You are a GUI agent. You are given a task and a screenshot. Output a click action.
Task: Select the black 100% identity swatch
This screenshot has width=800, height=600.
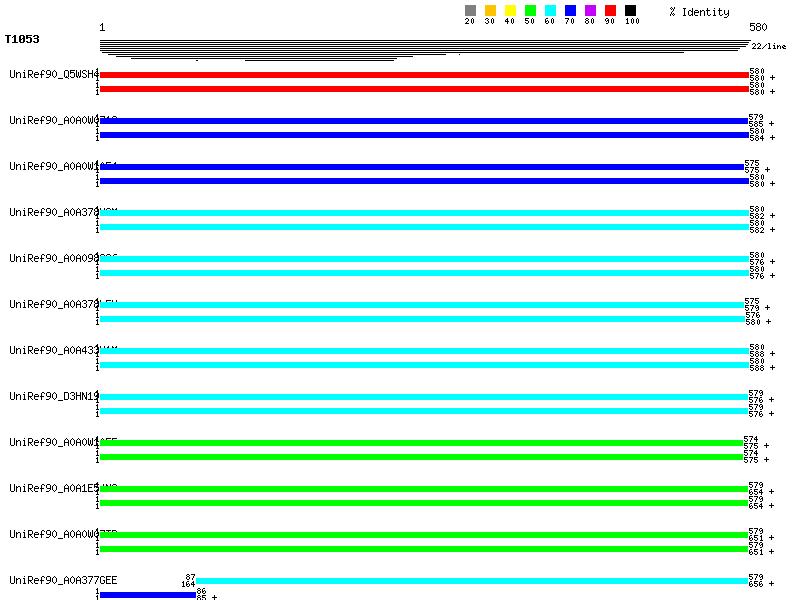tap(630, 11)
